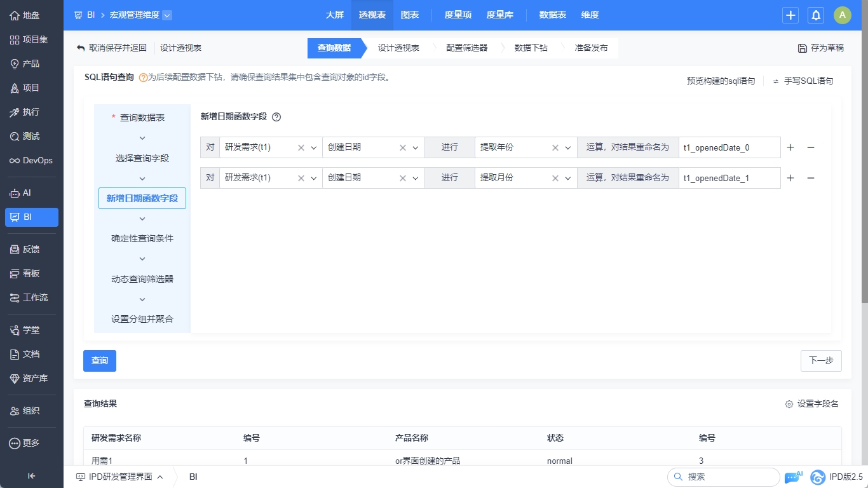The image size is (868, 488).
Task: Clear the 提取年份 selection with the X
Action: click(x=555, y=147)
